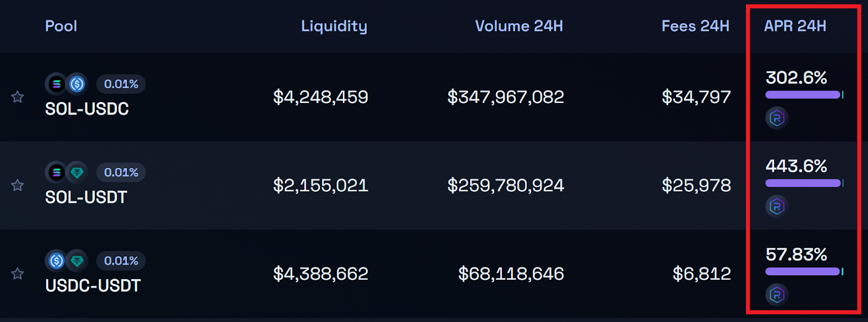
Task: Sort pools by Volume 24H header
Action: tap(519, 26)
